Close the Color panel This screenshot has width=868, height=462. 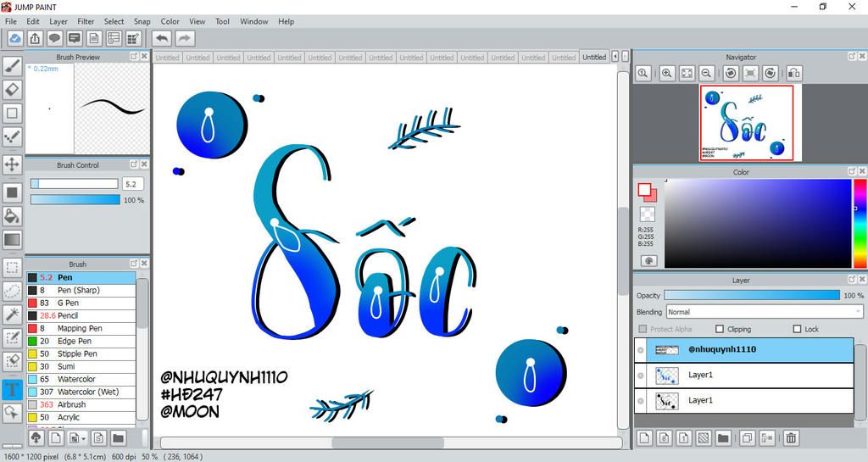862,171
